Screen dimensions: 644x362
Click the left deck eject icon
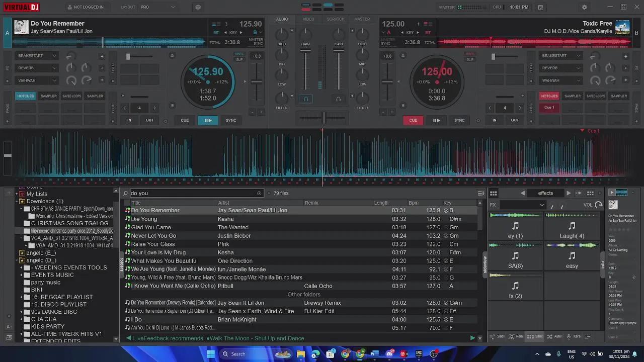pyautogui.click(x=172, y=56)
